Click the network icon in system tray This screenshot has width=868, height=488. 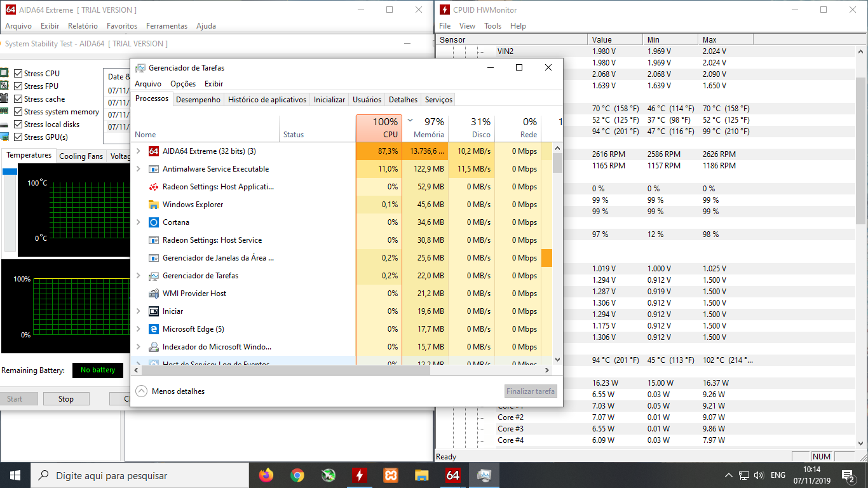click(743, 475)
